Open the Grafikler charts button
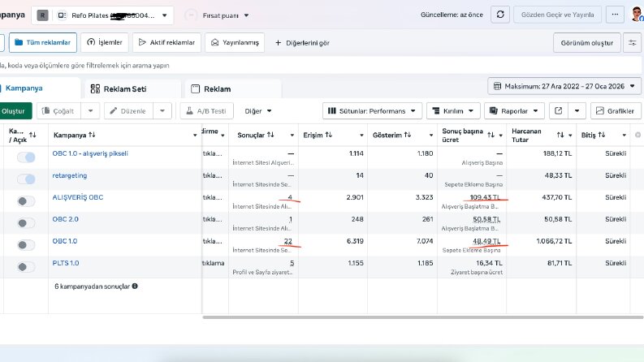 (616, 111)
